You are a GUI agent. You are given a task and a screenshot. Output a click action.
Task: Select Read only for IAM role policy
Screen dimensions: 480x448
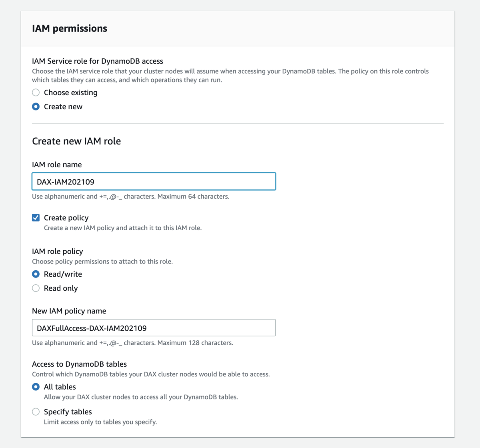(36, 288)
